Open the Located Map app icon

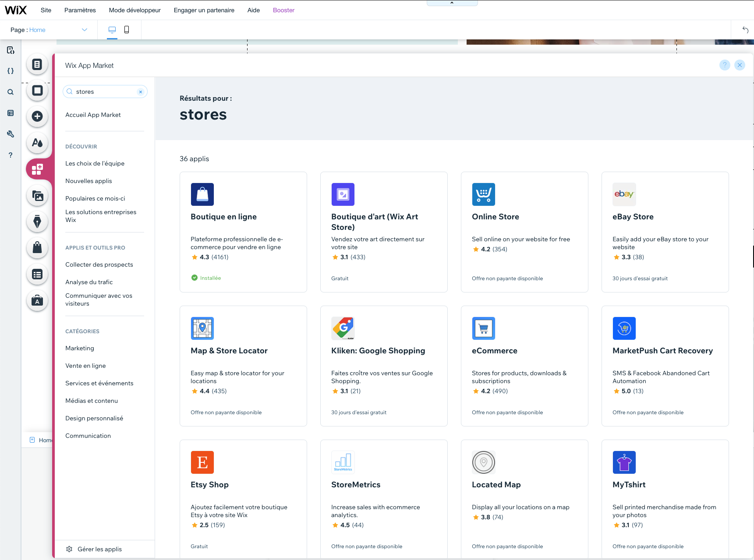[484, 462]
